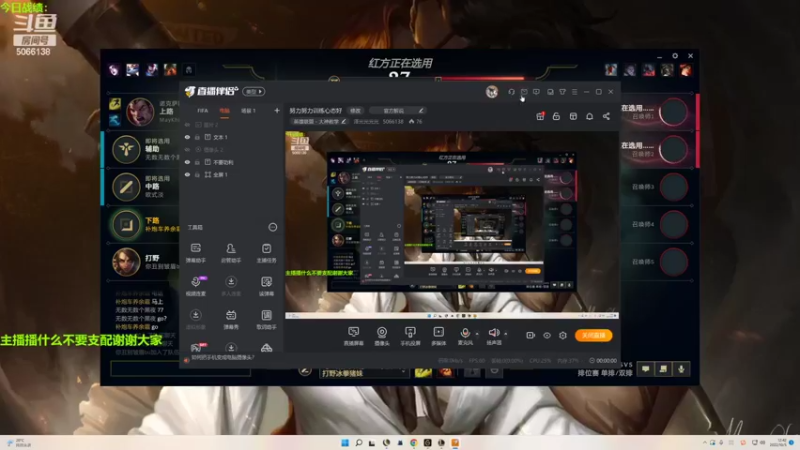Switch to the 场景 1 scene tab
Screen dimensions: 800x450
(x=248, y=111)
